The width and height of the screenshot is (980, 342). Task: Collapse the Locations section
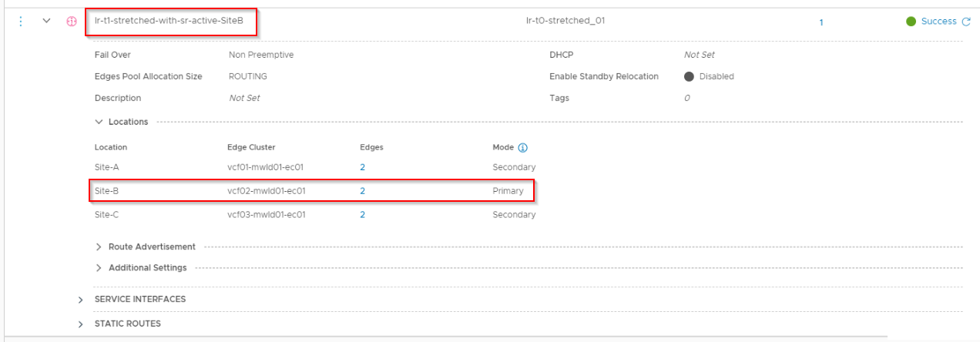(x=99, y=122)
